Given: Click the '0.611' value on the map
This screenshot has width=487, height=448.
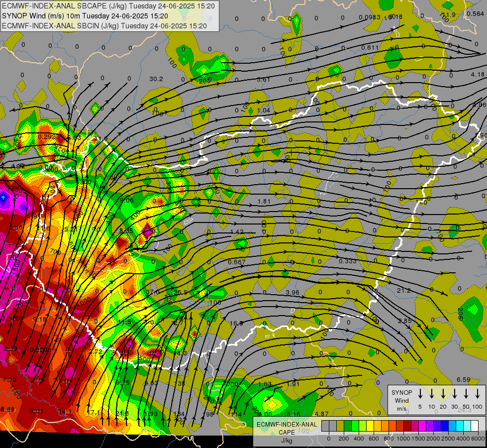Looking at the screenshot, I should click(x=370, y=48).
